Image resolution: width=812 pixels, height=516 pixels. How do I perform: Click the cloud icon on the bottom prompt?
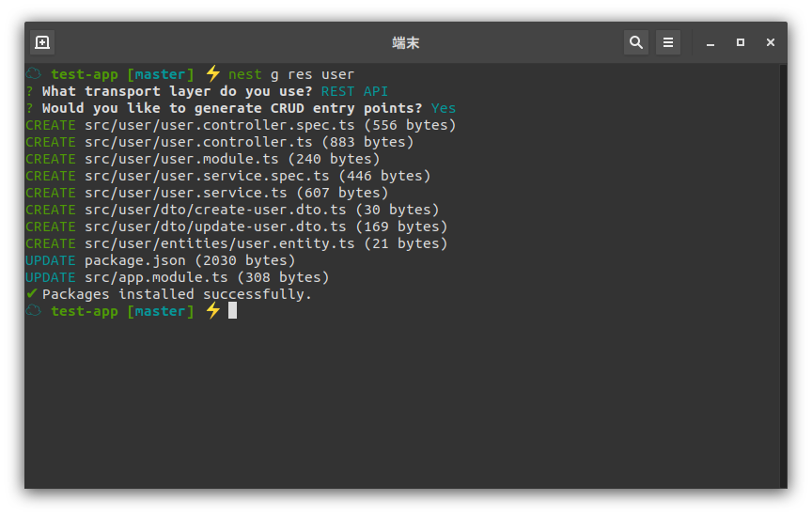(34, 311)
